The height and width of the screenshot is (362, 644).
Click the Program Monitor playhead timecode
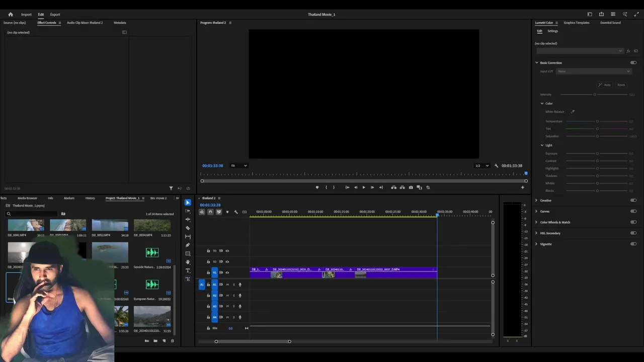pos(212,165)
